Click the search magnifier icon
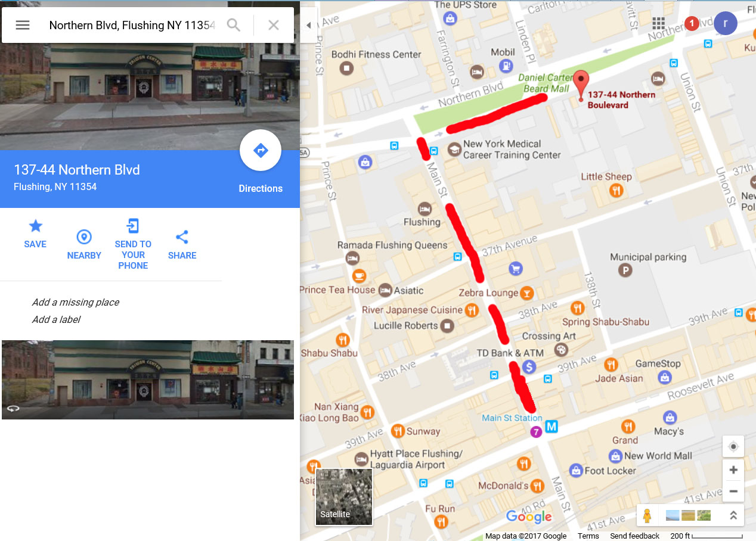 click(x=234, y=25)
